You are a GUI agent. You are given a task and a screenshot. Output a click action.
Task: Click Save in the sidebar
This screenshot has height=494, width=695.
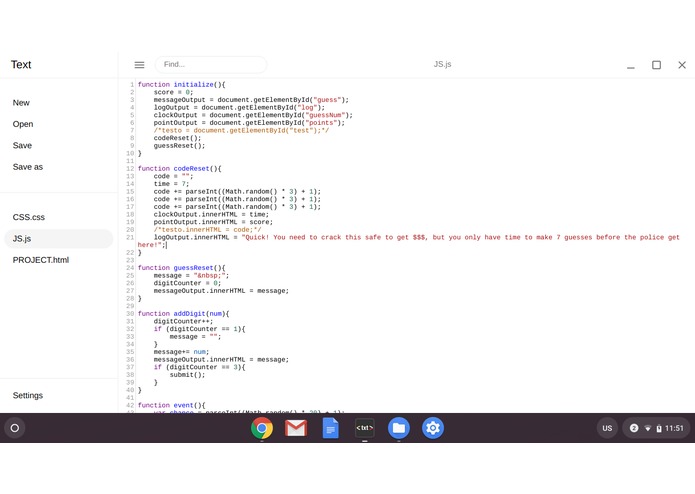pos(22,145)
